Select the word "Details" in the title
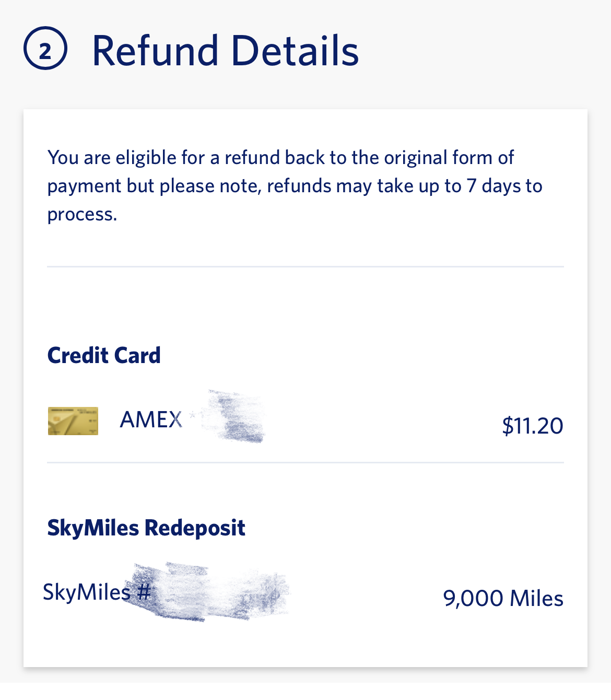611x700 pixels. [295, 51]
